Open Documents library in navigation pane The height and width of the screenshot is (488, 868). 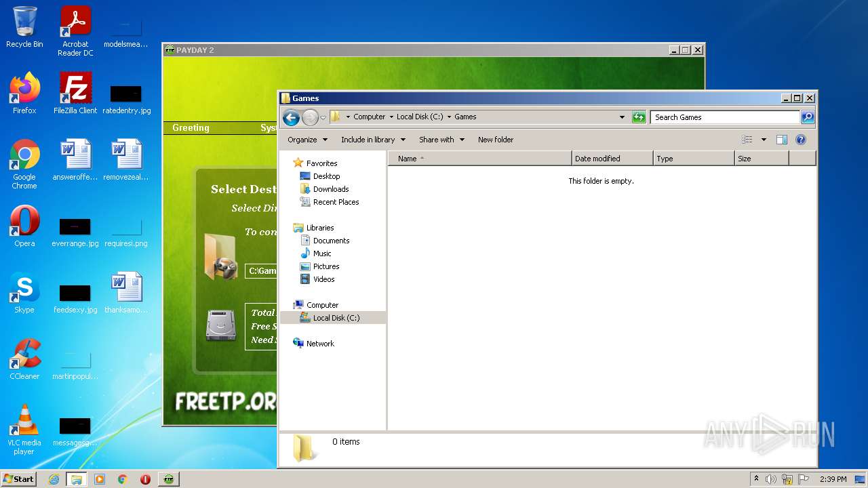331,241
